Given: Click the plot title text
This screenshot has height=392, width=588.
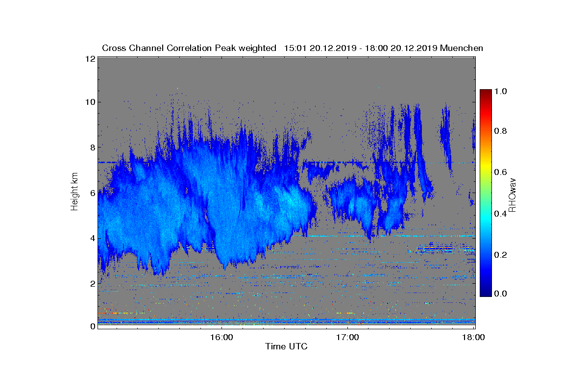Looking at the screenshot, I should [293, 48].
